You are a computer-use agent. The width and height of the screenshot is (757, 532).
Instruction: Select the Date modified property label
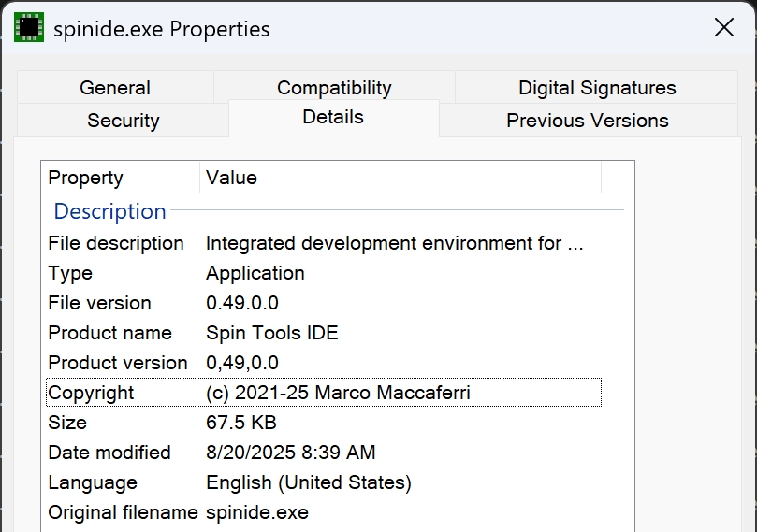[x=109, y=453]
